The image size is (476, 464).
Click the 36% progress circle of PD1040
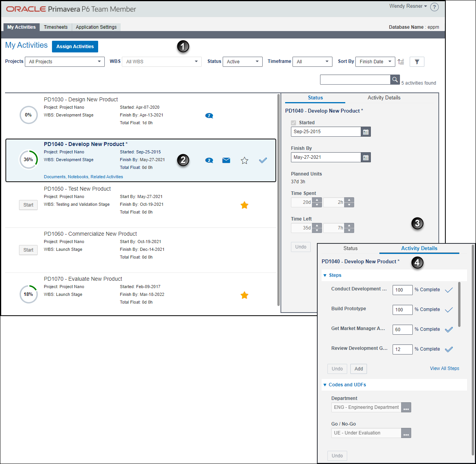28,160
